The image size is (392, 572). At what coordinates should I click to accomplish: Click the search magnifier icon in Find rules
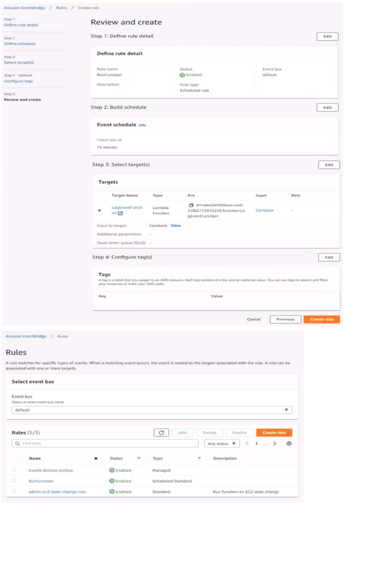[17, 444]
